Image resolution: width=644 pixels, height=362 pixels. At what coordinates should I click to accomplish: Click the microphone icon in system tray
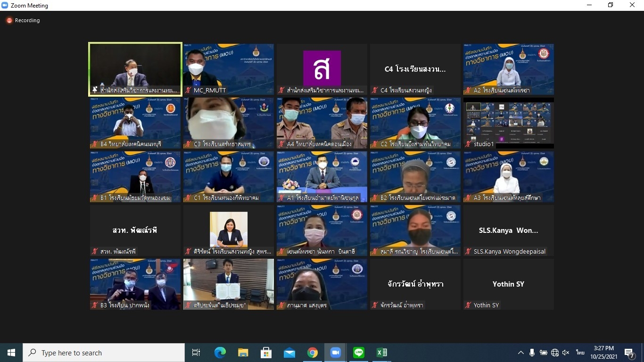pyautogui.click(x=532, y=353)
